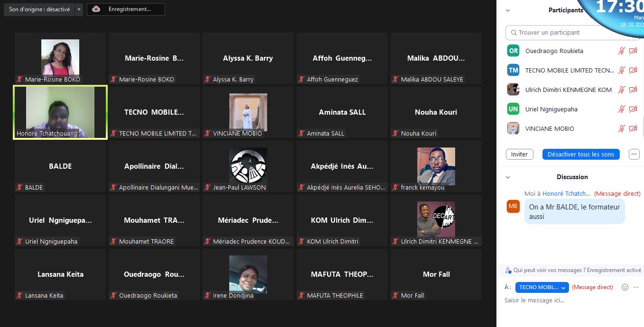Click muted mic icon on Apollinaire Dialungani tile
This screenshot has width=644, height=327.
click(113, 187)
